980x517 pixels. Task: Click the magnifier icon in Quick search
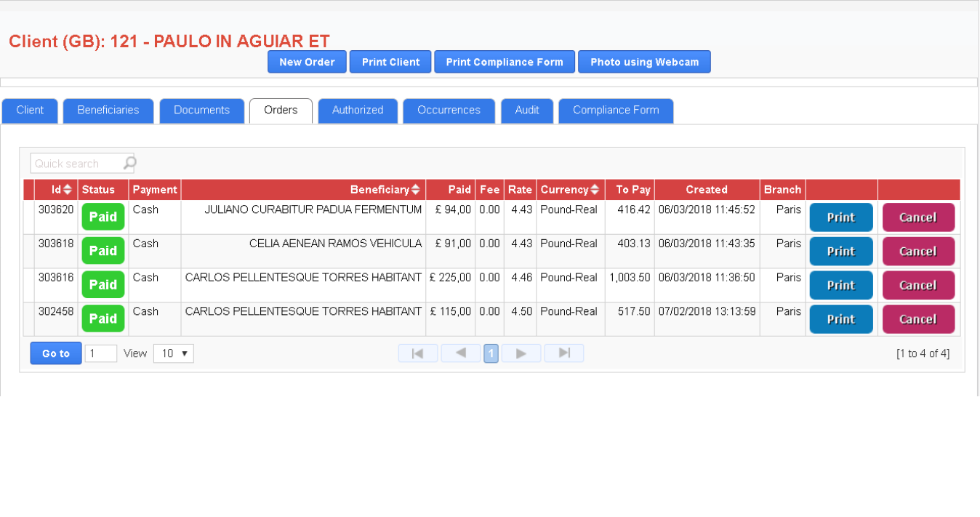click(x=129, y=164)
